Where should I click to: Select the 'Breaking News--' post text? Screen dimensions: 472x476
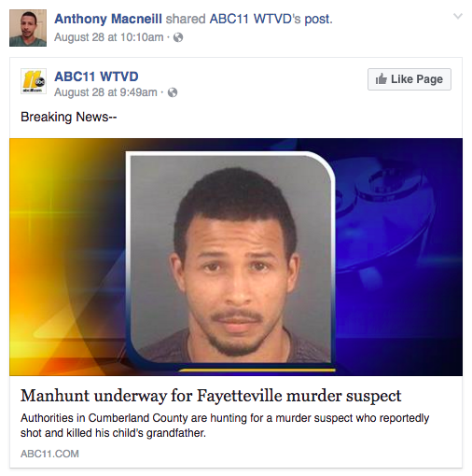[x=69, y=117]
